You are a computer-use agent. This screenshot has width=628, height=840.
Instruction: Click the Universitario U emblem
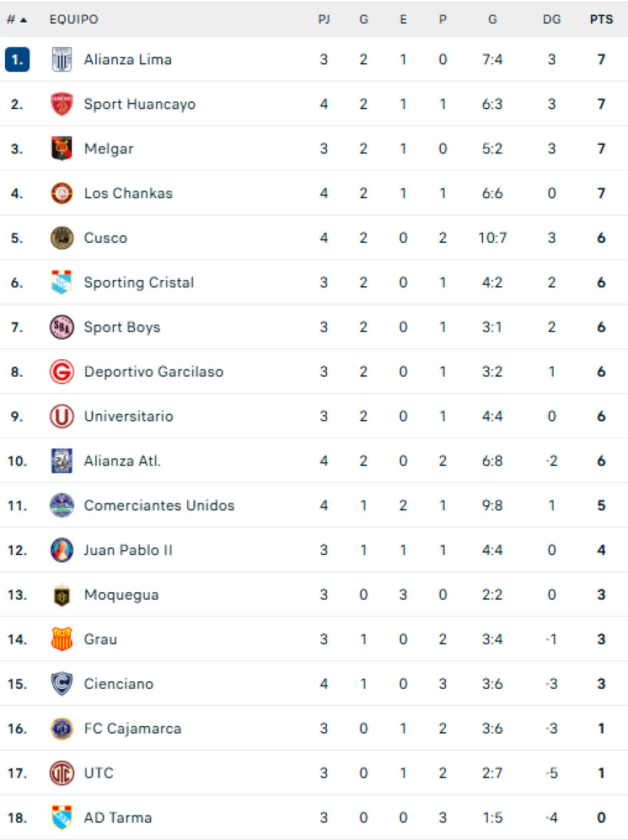[x=62, y=416]
